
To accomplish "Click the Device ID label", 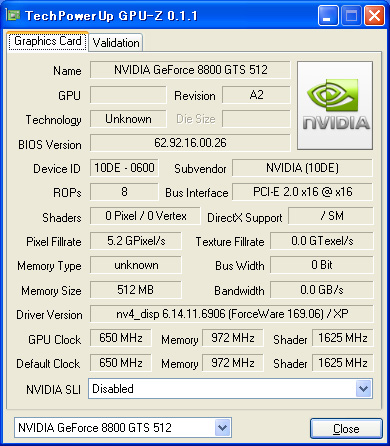I will [57, 169].
